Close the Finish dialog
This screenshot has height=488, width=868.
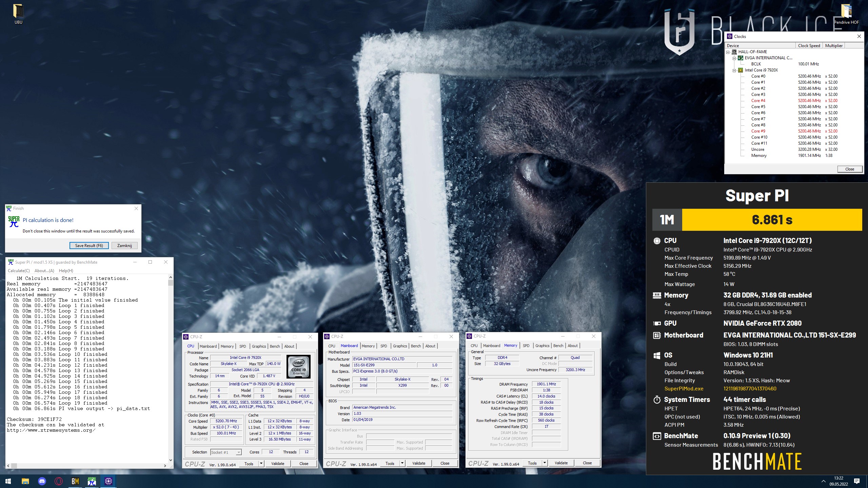click(x=136, y=208)
